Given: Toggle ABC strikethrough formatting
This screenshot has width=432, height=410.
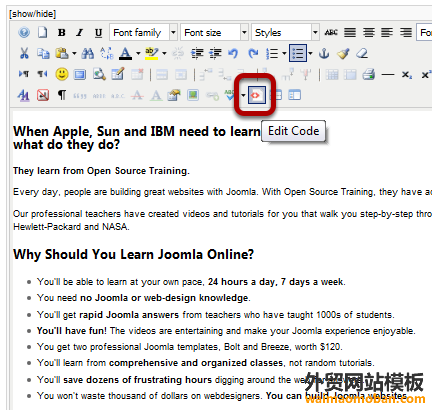Looking at the screenshot, I should [331, 33].
